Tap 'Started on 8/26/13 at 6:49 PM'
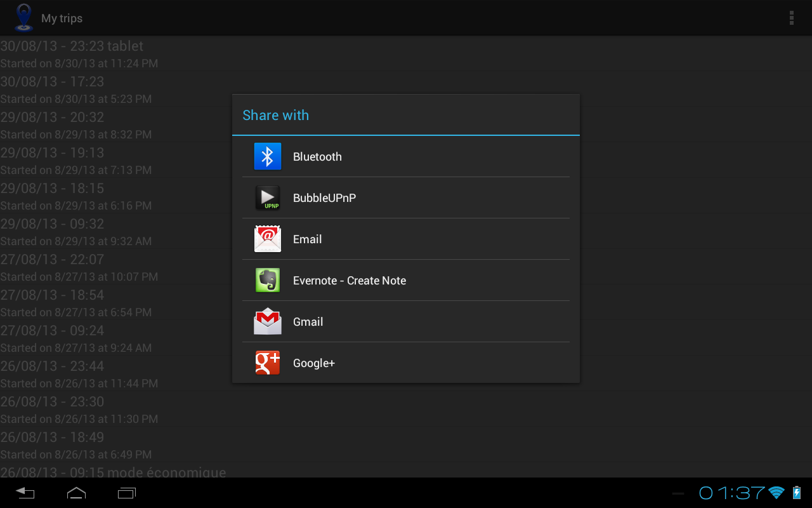Screen dimensions: 812x508 [76, 455]
